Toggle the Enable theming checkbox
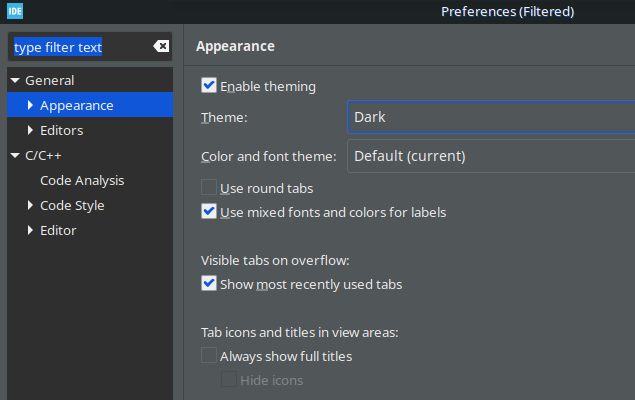The width and height of the screenshot is (635, 400). 209,86
